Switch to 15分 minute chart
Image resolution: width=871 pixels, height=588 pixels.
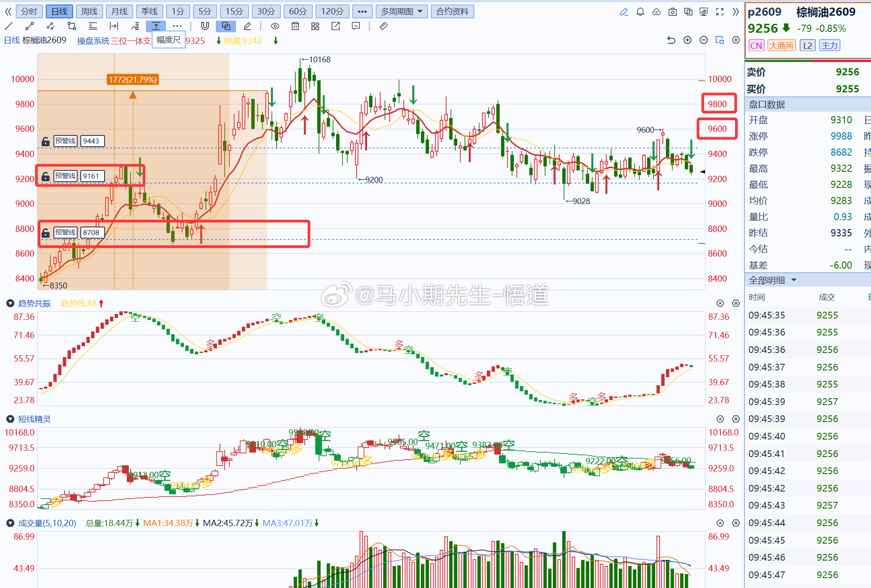coord(234,12)
